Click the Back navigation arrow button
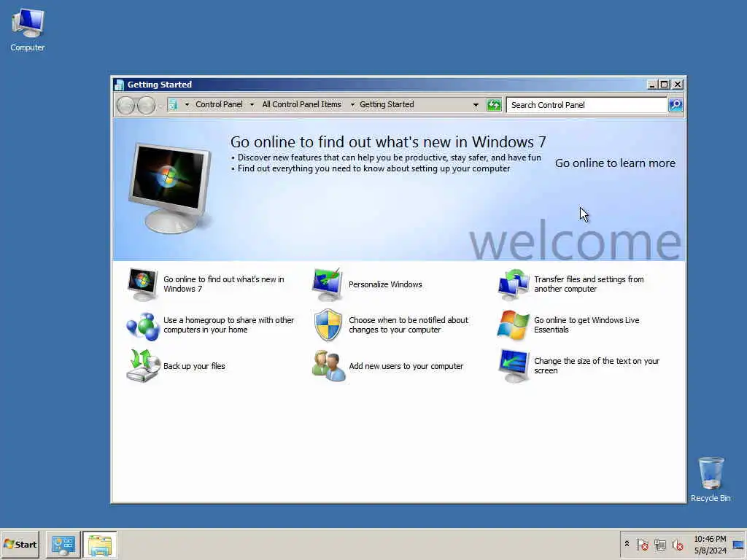 tap(125, 105)
